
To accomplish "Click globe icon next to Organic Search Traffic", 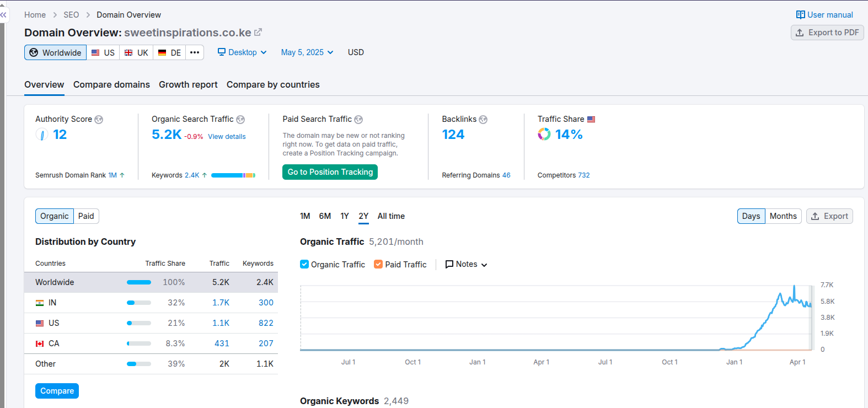I will pos(240,120).
